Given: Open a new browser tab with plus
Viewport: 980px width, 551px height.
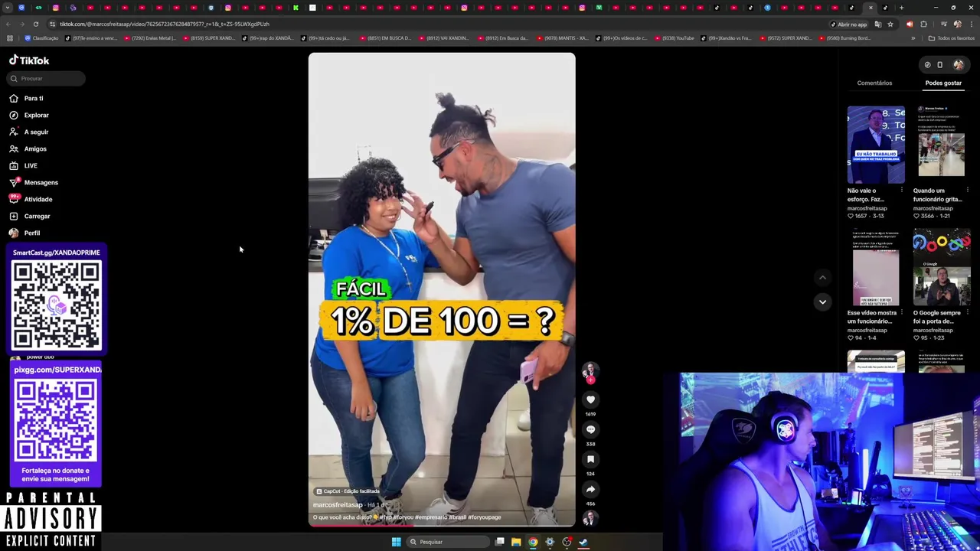Looking at the screenshot, I should click(901, 8).
